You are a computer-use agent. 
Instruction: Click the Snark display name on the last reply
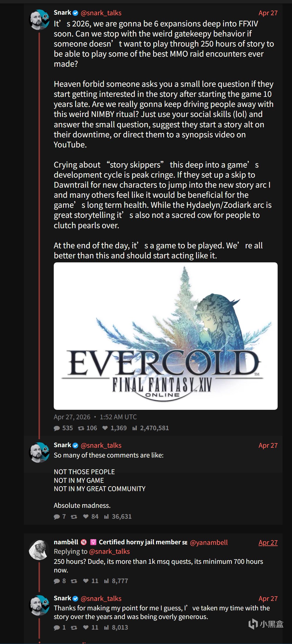[62, 598]
